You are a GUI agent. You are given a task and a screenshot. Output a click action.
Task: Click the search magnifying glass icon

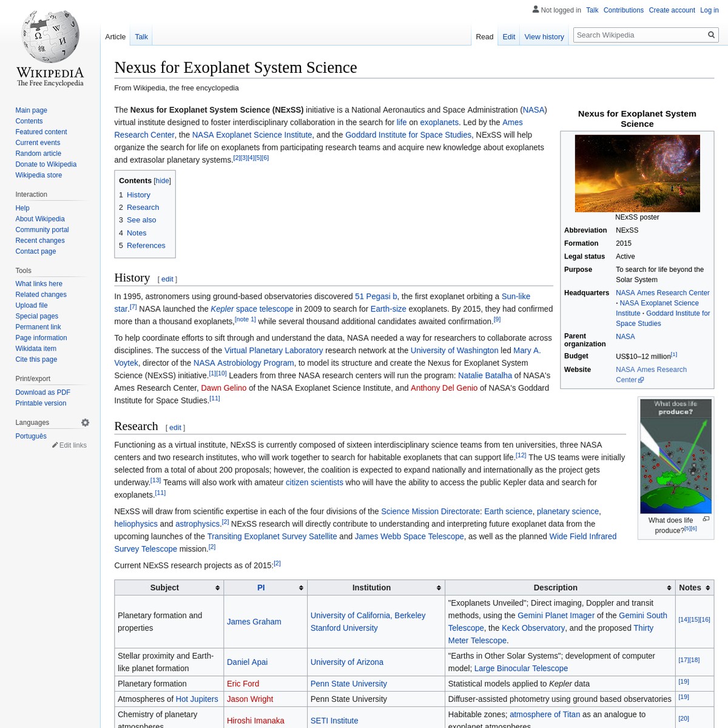(711, 35)
